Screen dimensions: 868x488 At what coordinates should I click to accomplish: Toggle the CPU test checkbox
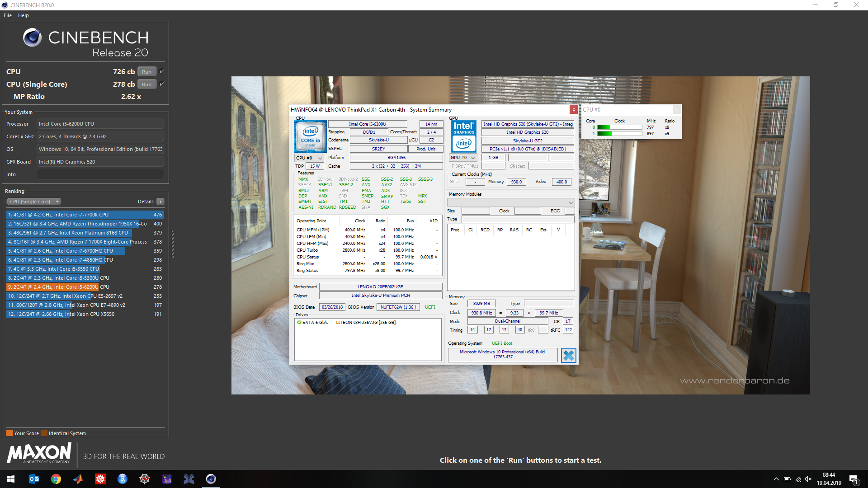[162, 71]
